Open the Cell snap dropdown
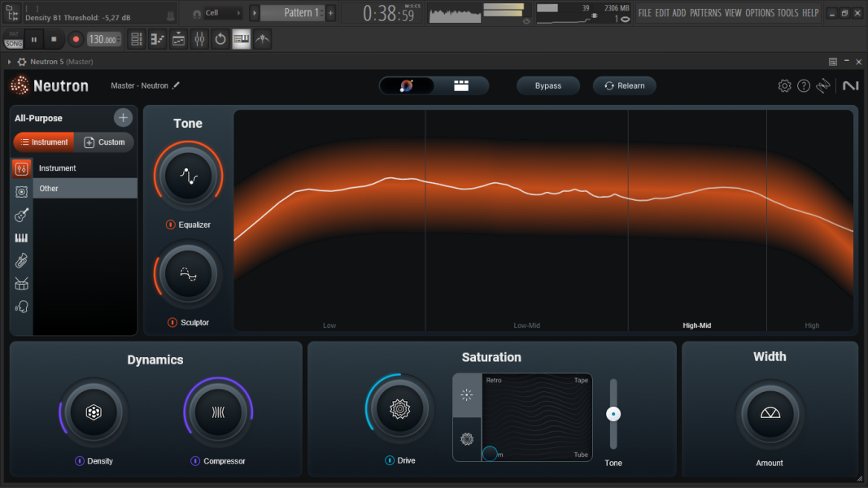868x488 pixels. pos(222,13)
